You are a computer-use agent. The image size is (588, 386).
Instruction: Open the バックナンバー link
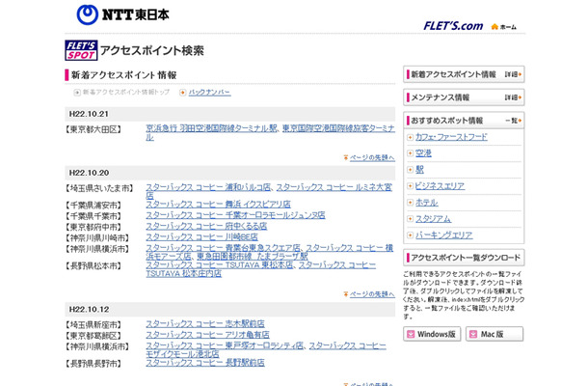click(209, 93)
